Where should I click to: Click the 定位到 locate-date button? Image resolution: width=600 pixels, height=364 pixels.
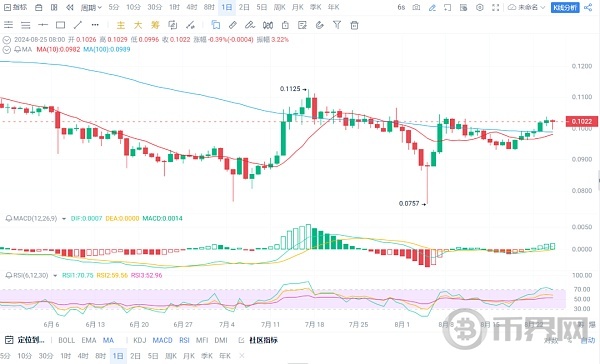click(x=25, y=340)
